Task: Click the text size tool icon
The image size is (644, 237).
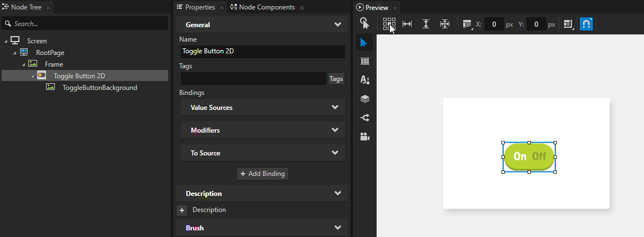Action: tap(364, 80)
